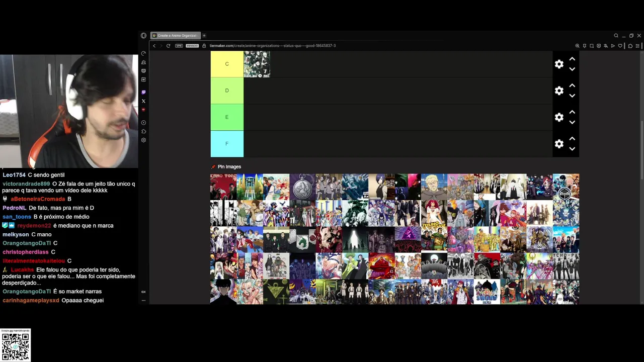
Task: Open settings gear for tier D row
Action: pos(559,90)
